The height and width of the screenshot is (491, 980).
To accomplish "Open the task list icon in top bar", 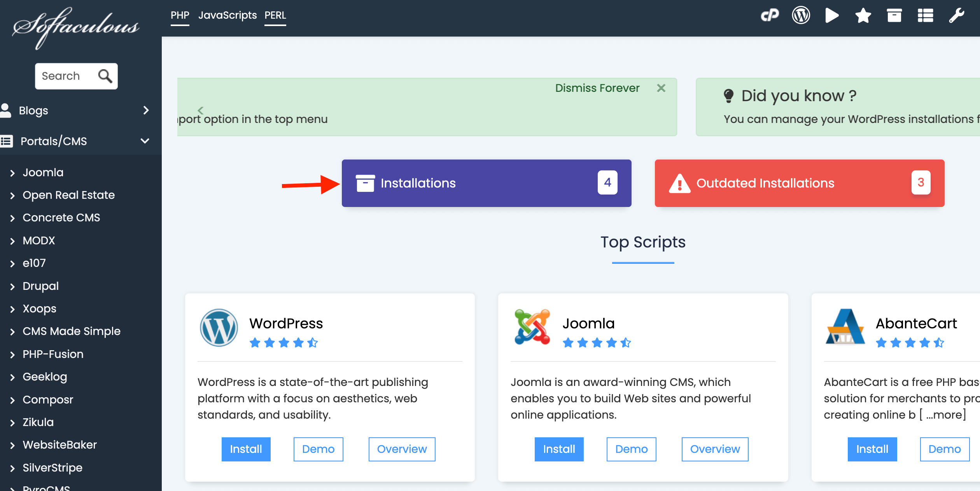I will click(925, 16).
